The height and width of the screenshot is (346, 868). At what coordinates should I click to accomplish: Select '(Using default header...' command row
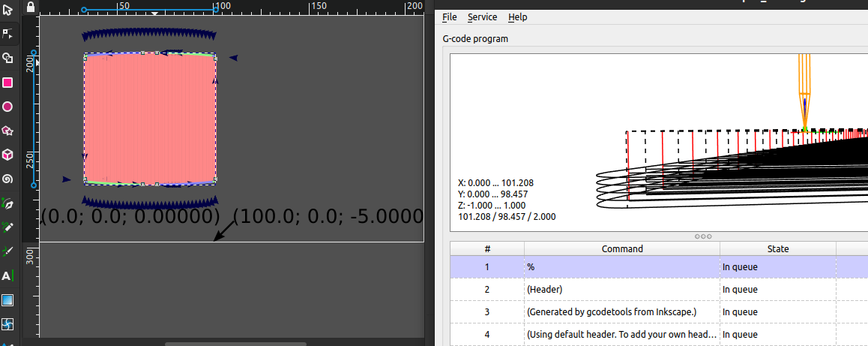tap(659, 334)
